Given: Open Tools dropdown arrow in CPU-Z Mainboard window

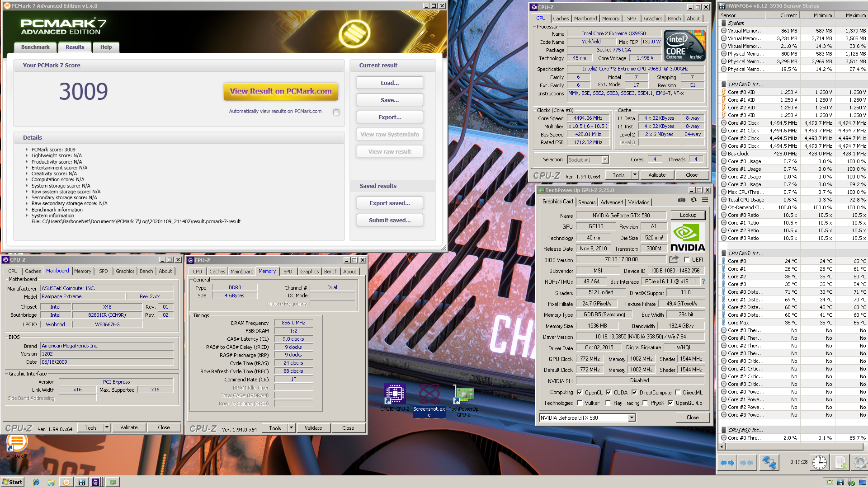Looking at the screenshot, I should (107, 427).
